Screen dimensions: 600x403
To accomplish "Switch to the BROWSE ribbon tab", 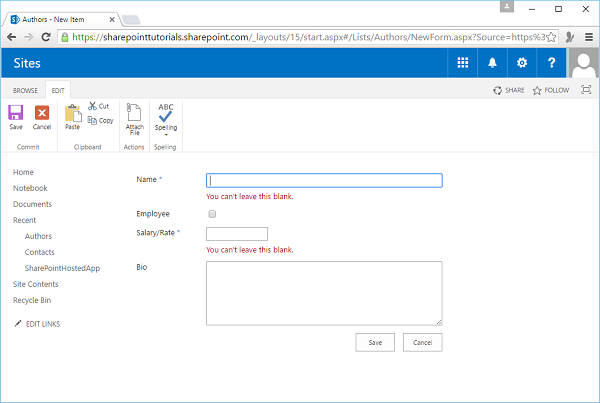I will coord(25,90).
